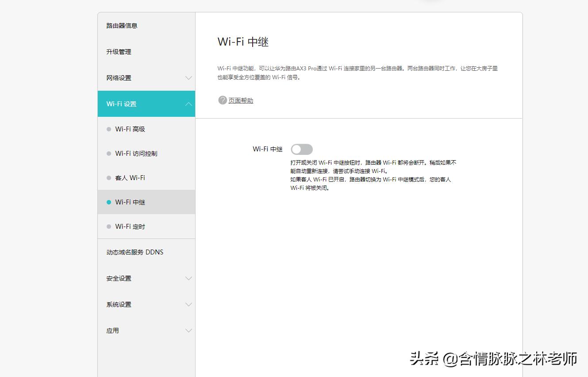Viewport: 588px width, 377px height.
Task: Toggle the Wi-Fi repeater on
Action: pyautogui.click(x=302, y=149)
